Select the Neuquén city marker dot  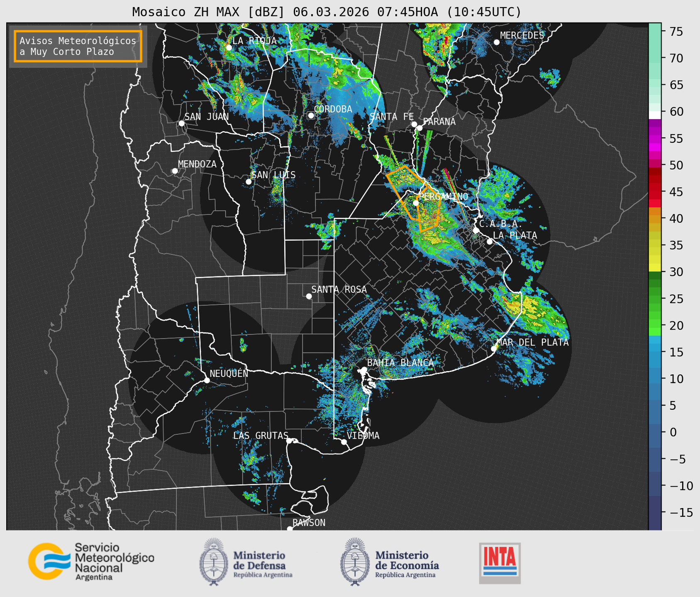(207, 380)
